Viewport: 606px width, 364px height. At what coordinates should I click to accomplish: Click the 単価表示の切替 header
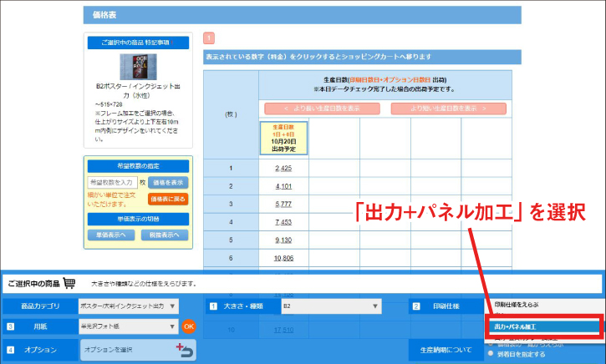(139, 219)
